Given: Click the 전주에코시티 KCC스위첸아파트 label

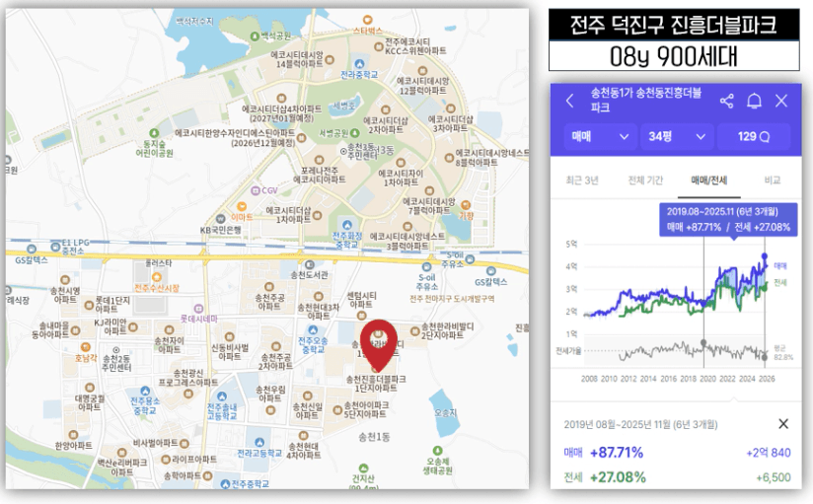Looking at the screenshot, I should click(x=415, y=46).
